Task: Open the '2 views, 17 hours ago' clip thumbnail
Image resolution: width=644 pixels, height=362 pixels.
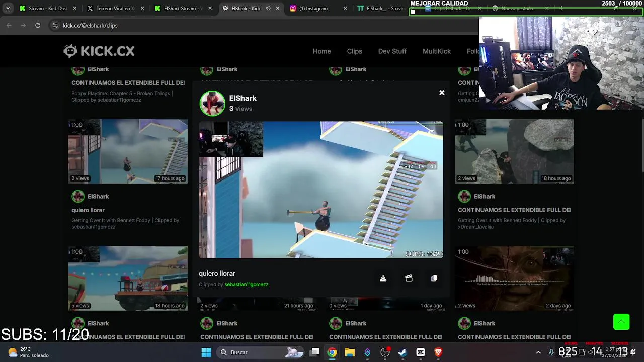Action: [x=128, y=151]
